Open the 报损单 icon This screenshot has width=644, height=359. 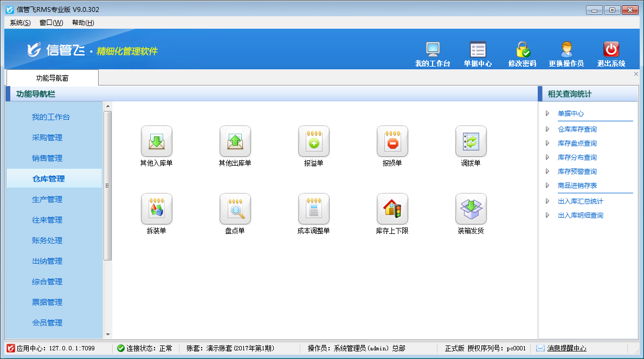click(x=392, y=141)
